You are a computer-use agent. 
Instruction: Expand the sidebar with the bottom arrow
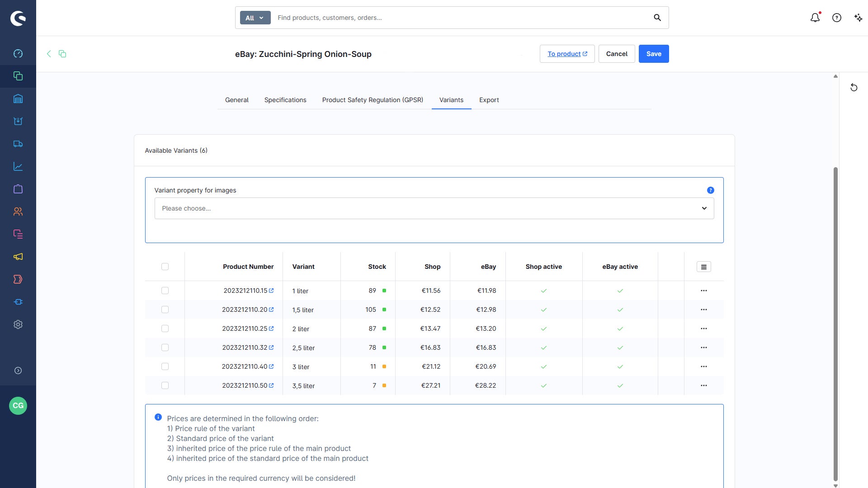click(x=18, y=371)
